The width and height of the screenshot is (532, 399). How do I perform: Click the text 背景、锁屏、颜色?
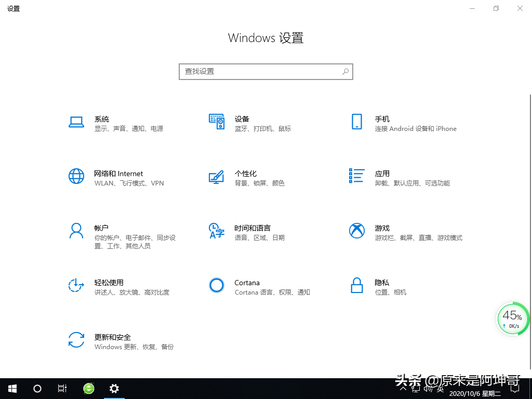tap(260, 183)
